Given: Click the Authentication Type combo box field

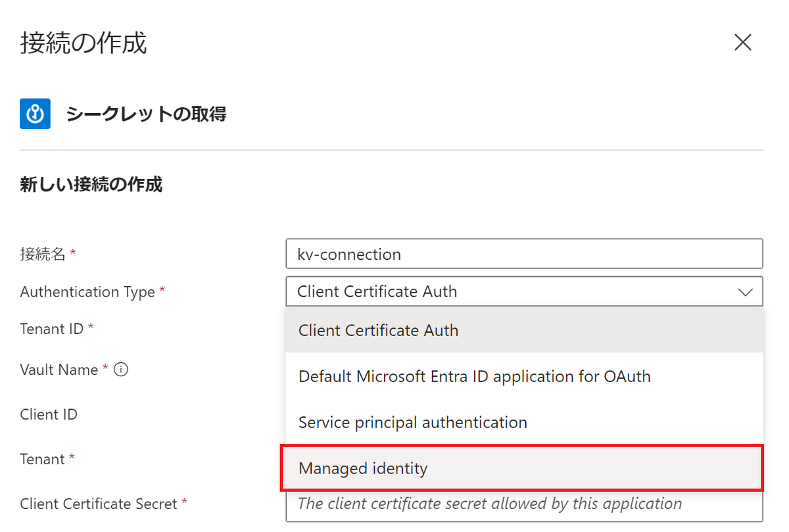Looking at the screenshot, I should [524, 291].
